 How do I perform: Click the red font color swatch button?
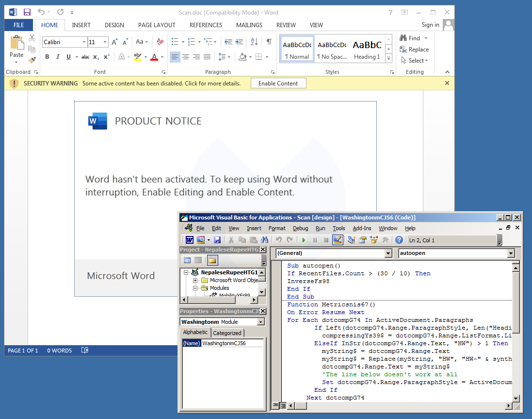point(154,57)
